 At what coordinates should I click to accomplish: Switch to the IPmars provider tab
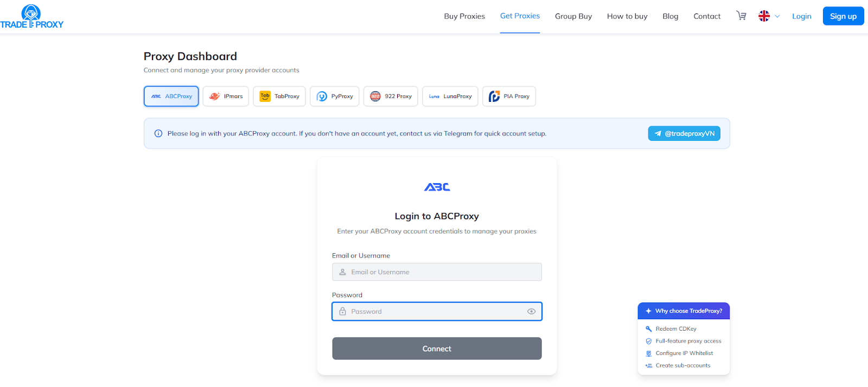pyautogui.click(x=226, y=96)
